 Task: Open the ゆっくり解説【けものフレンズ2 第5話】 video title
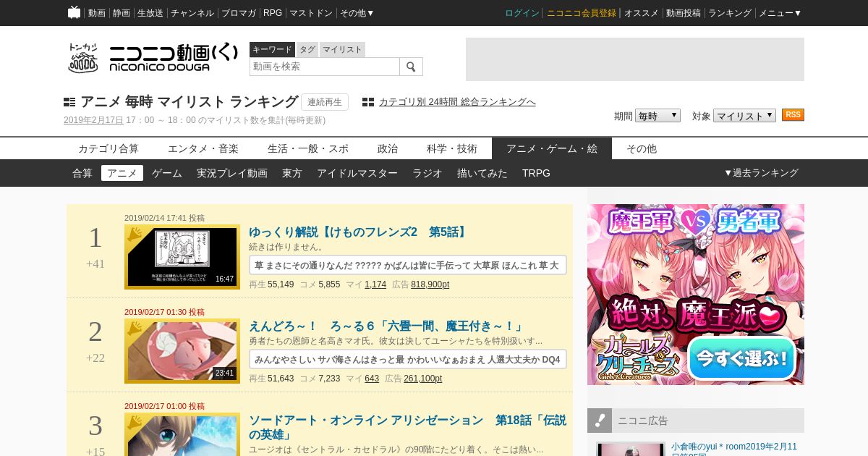(x=359, y=232)
